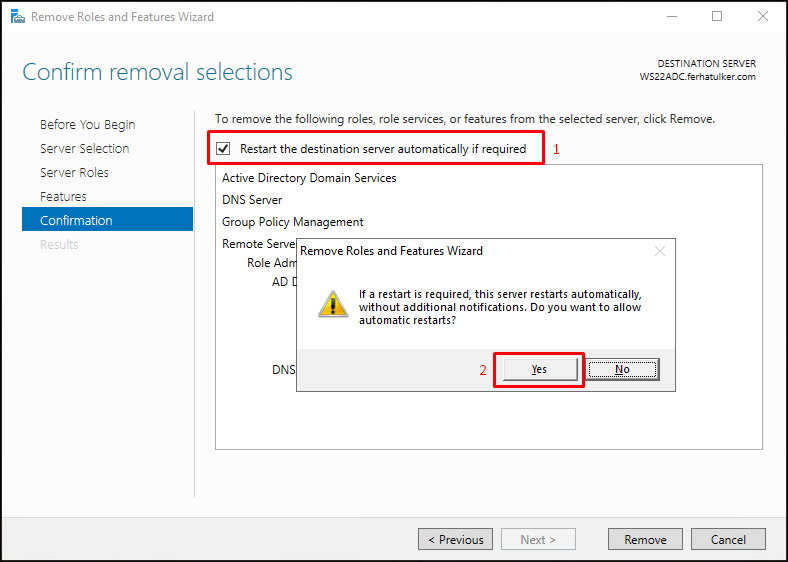Screen dimensions: 788x562
Task: Select Group Policy Management in the list
Action: pos(292,222)
